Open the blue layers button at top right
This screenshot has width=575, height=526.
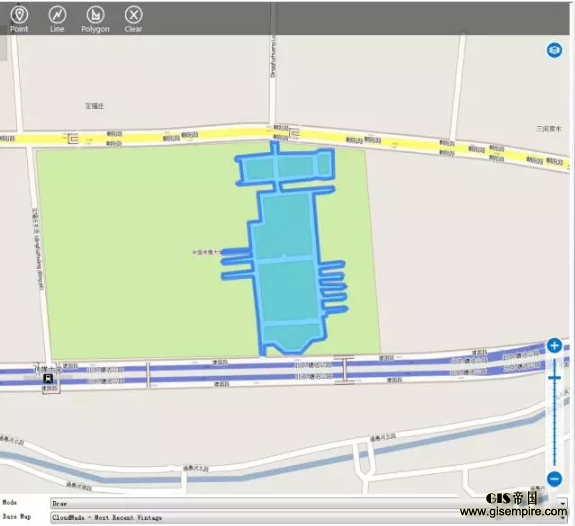554,50
